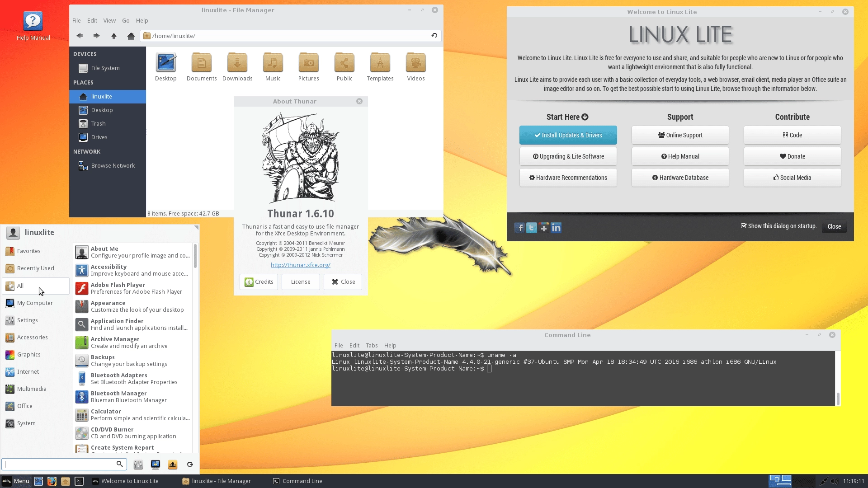The height and width of the screenshot is (488, 868).
Task: Click Upgrading & Lite Software button
Action: [x=568, y=156]
